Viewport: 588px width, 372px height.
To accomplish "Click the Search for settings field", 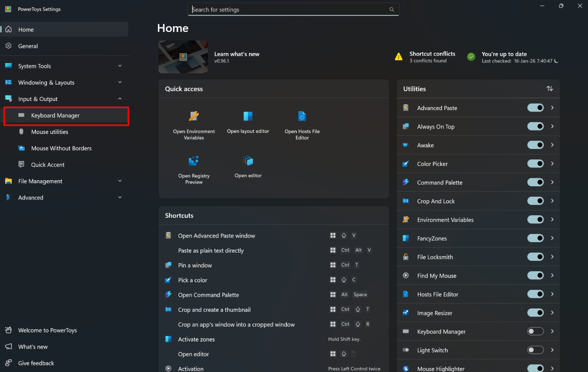I will click(x=289, y=9).
